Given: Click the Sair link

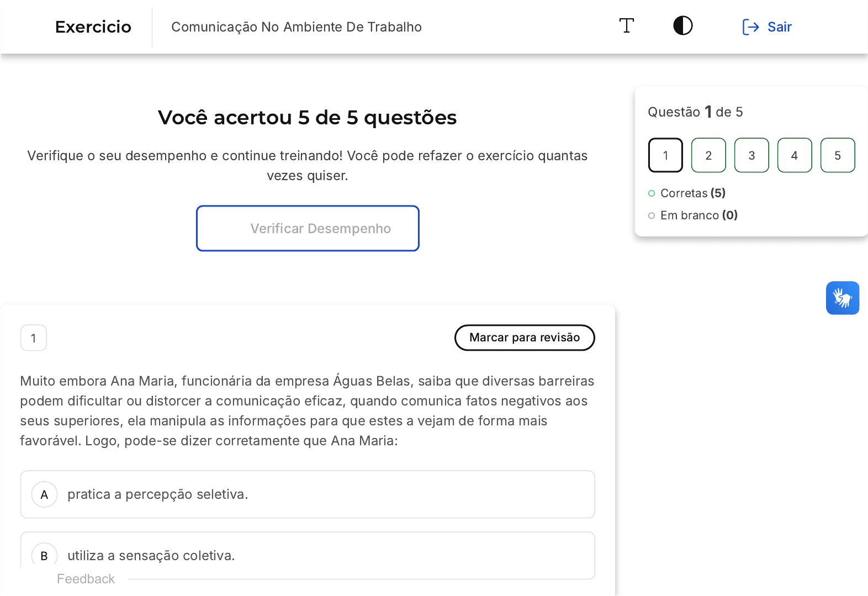Looking at the screenshot, I should (x=779, y=27).
